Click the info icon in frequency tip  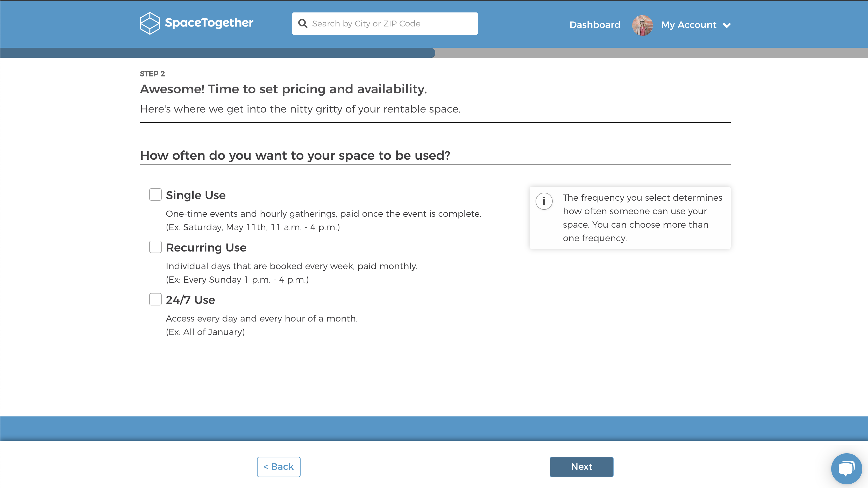544,201
